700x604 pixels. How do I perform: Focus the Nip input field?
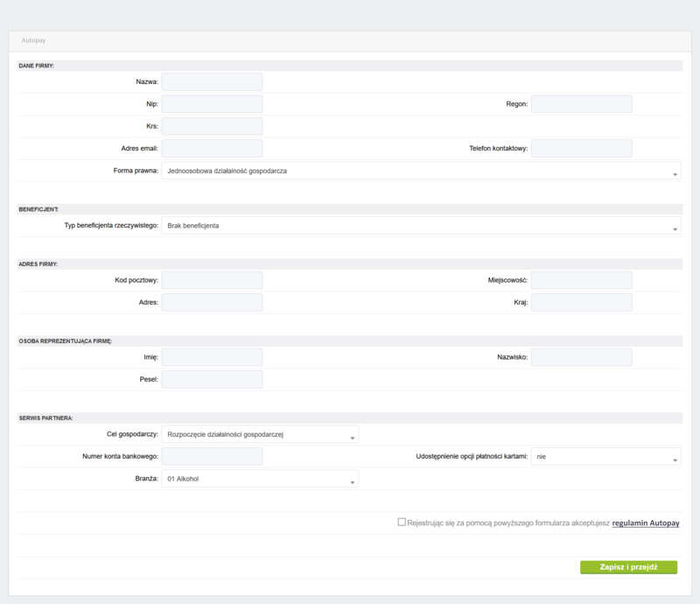point(212,104)
